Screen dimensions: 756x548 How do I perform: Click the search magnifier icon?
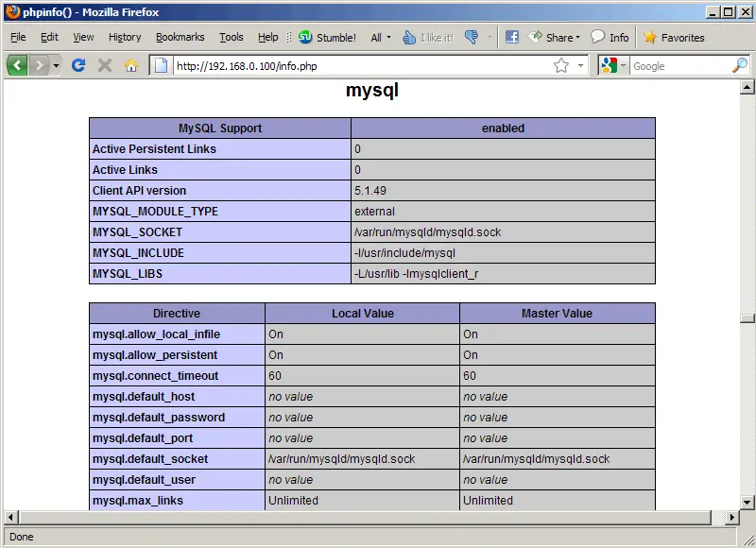click(739, 65)
